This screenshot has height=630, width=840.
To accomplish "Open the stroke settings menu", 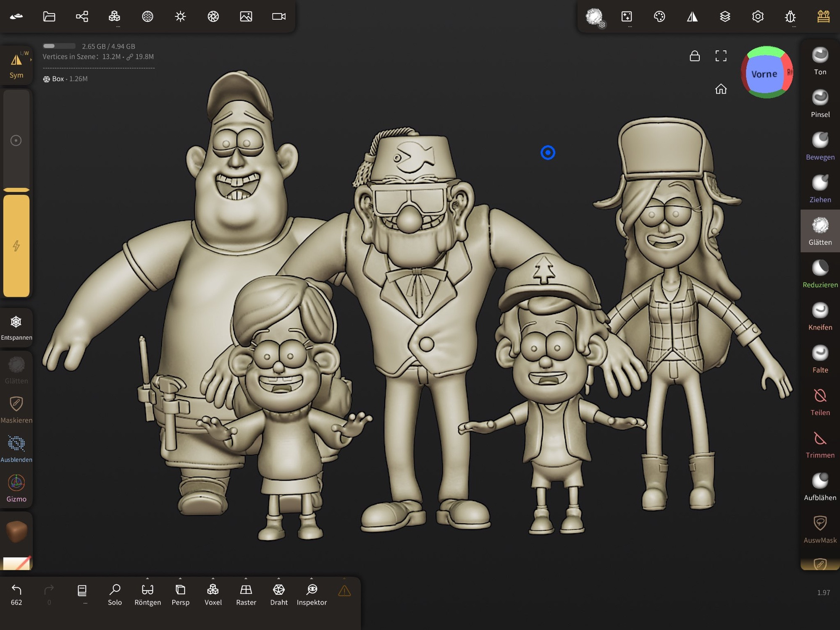I will (627, 16).
